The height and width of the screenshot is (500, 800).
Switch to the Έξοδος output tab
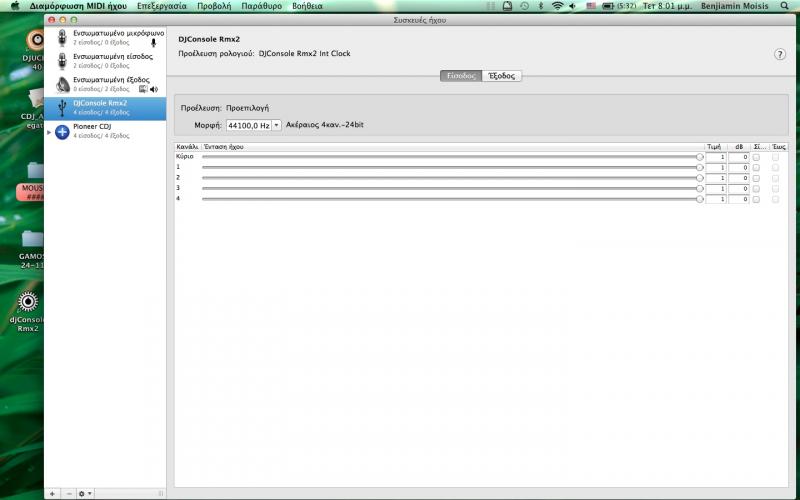pyautogui.click(x=501, y=76)
